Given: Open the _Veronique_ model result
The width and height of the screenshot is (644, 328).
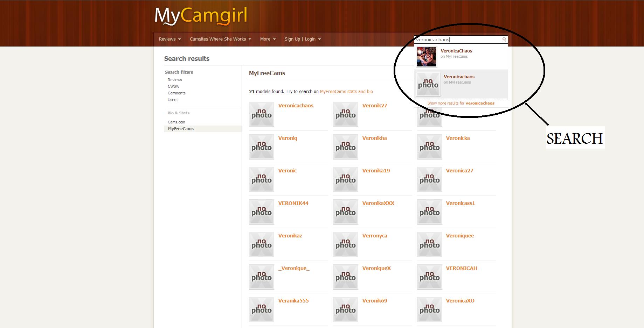Looking at the screenshot, I should coord(294,268).
